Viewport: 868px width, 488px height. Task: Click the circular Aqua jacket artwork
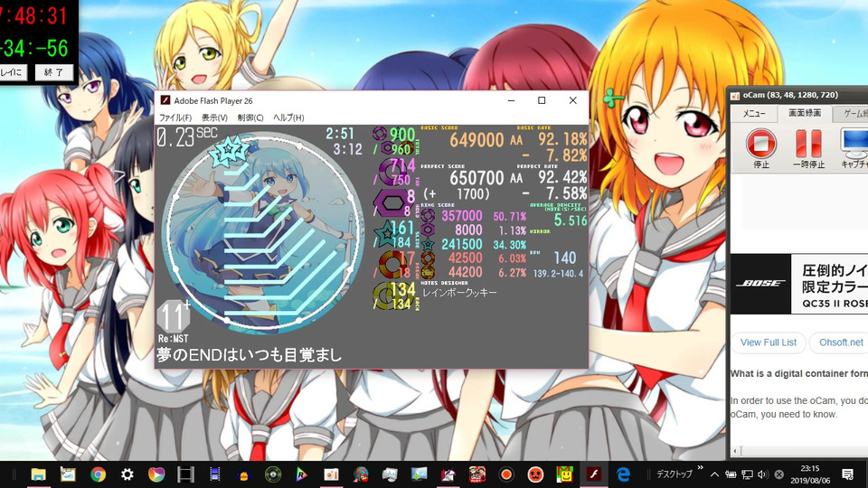pyautogui.click(x=263, y=232)
